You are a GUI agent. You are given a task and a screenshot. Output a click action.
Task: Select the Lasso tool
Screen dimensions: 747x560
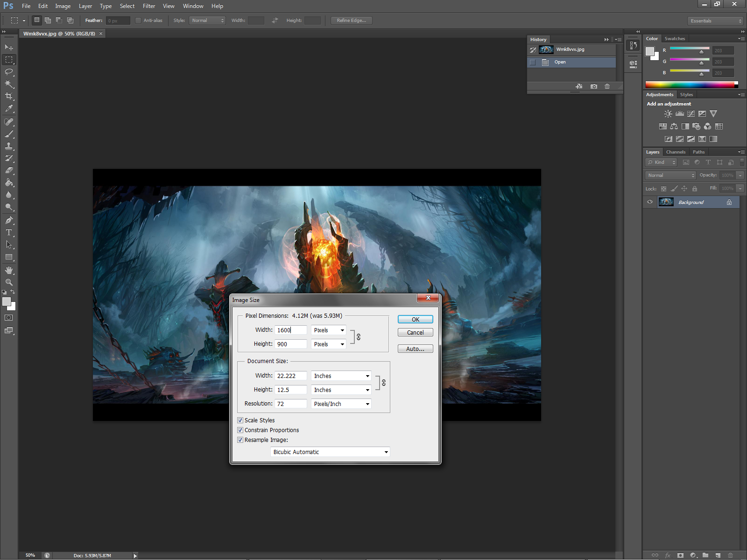tap(9, 72)
